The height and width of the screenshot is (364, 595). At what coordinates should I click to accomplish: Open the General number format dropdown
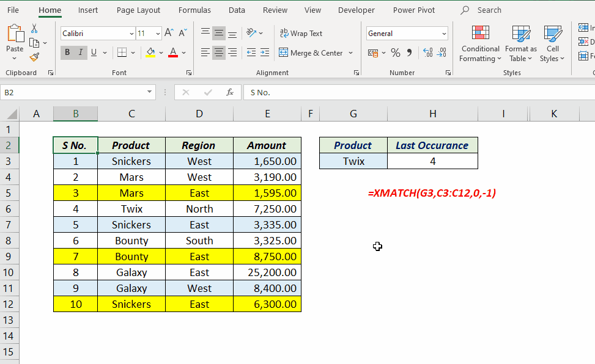coord(445,33)
